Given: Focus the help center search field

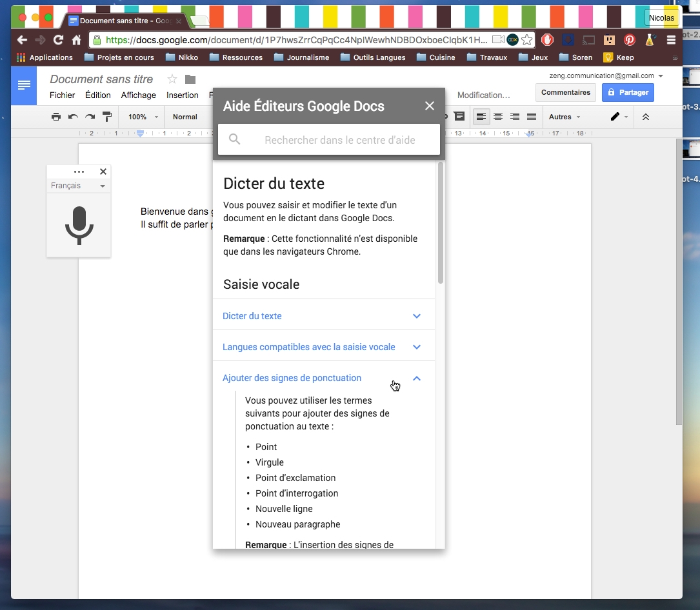Looking at the screenshot, I should pos(329,140).
